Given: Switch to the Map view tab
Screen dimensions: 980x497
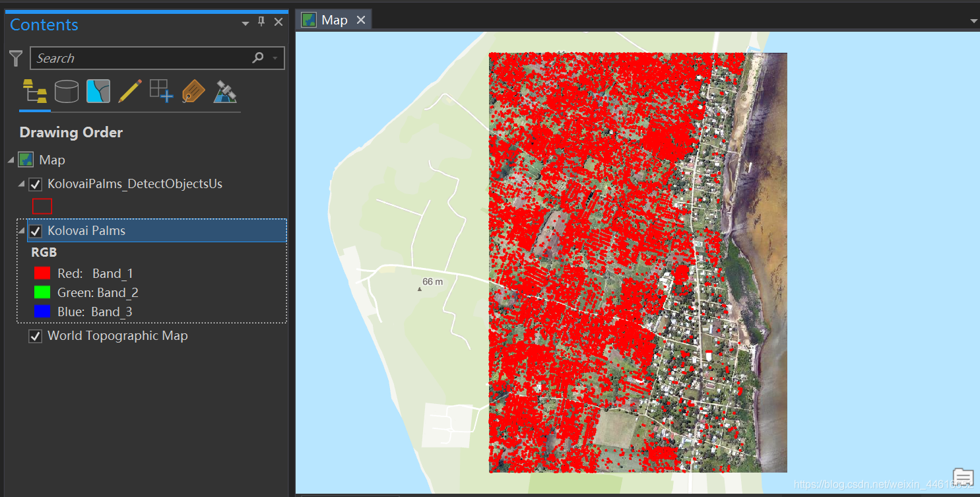Looking at the screenshot, I should 335,20.
